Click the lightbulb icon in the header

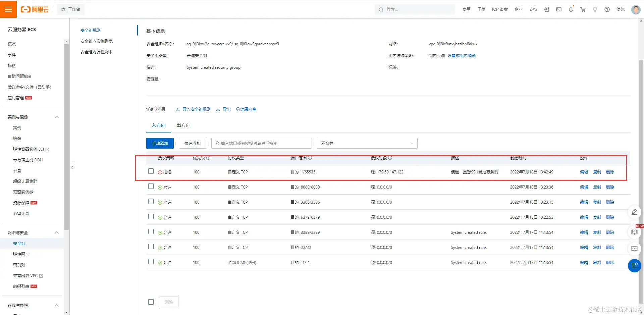tap(595, 9)
